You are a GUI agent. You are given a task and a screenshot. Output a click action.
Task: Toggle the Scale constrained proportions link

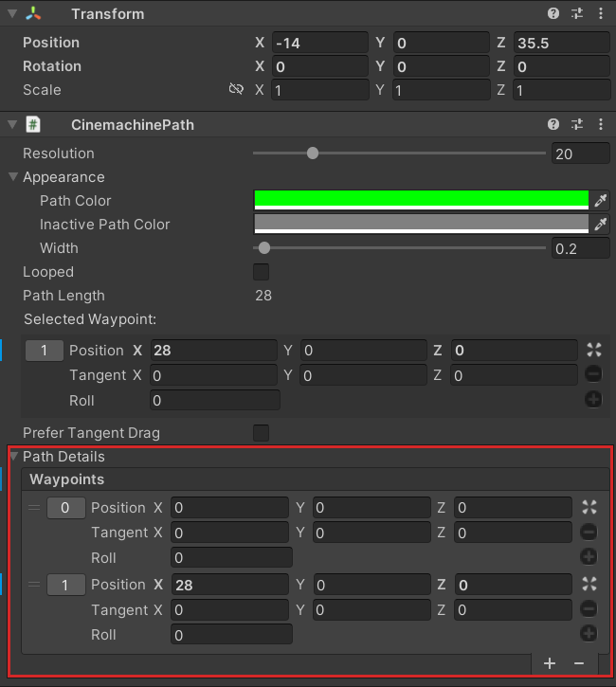point(236,89)
